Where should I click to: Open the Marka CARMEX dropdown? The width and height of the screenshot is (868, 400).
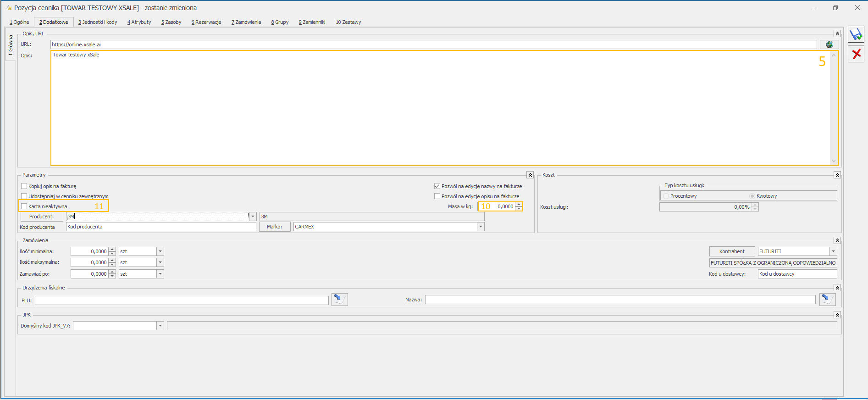tap(481, 227)
